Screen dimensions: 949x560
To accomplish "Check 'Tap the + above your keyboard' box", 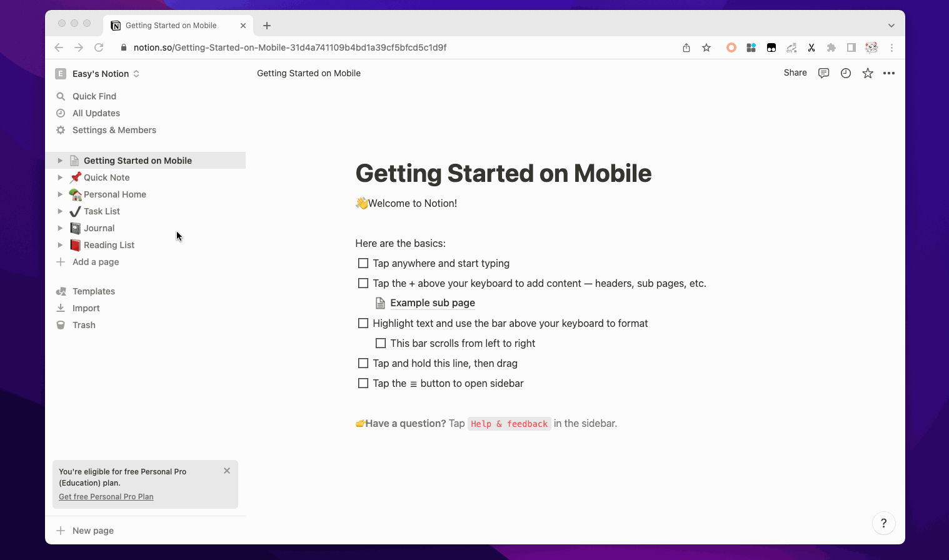I will tap(363, 283).
